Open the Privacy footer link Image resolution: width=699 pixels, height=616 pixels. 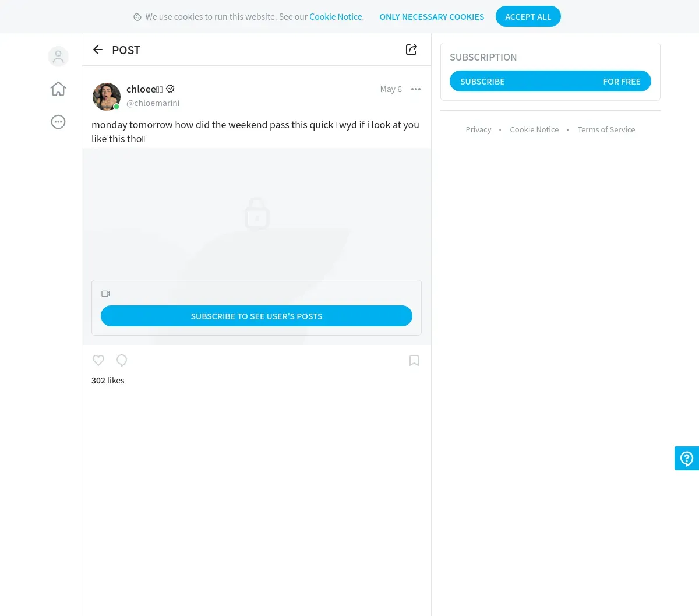478,129
